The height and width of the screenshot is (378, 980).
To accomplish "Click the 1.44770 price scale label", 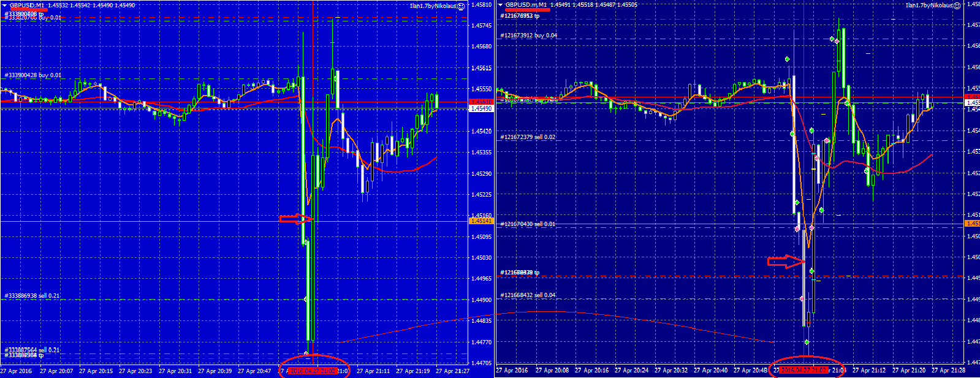I will [x=482, y=342].
